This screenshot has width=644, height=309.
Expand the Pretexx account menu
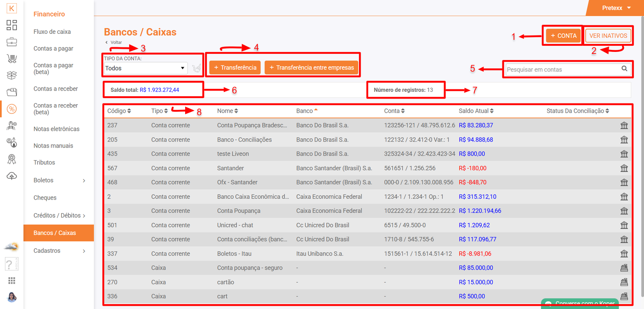(616, 8)
